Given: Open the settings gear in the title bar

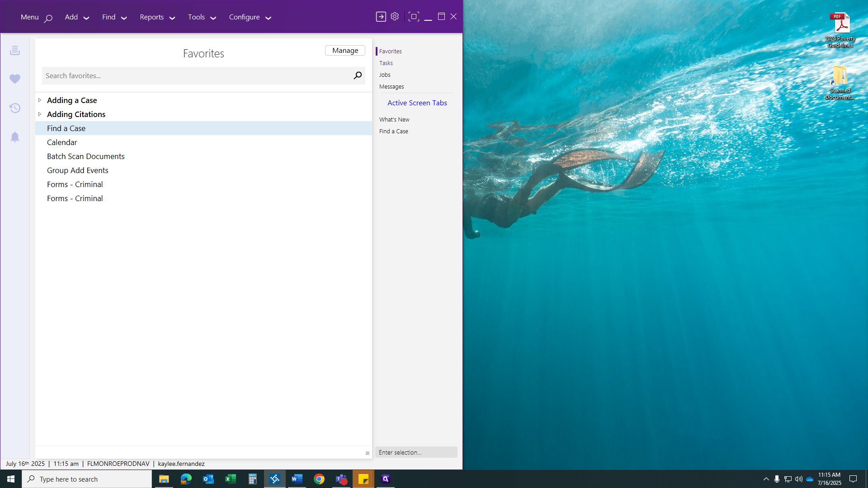Looking at the screenshot, I should (x=394, y=16).
